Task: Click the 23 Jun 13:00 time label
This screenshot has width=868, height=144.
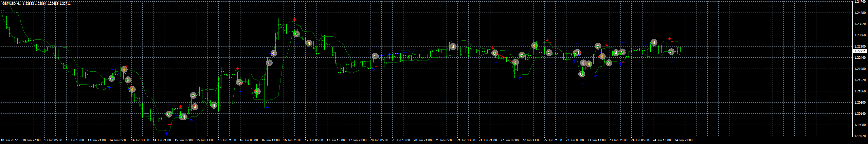Action: (597, 140)
